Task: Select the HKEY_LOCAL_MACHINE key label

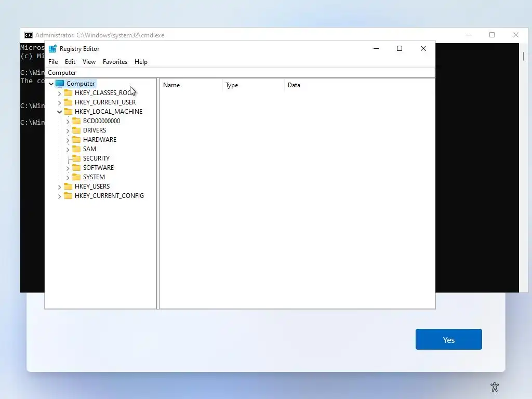Action: (109, 112)
